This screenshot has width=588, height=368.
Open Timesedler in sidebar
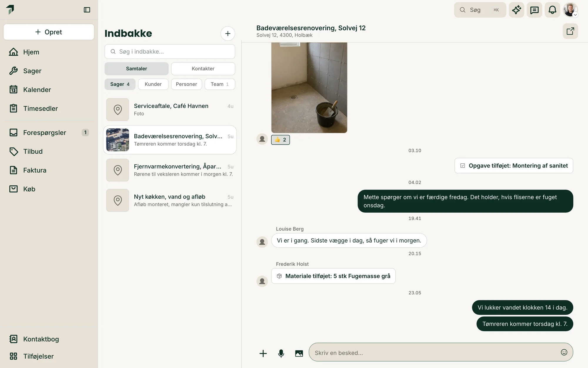49,109
